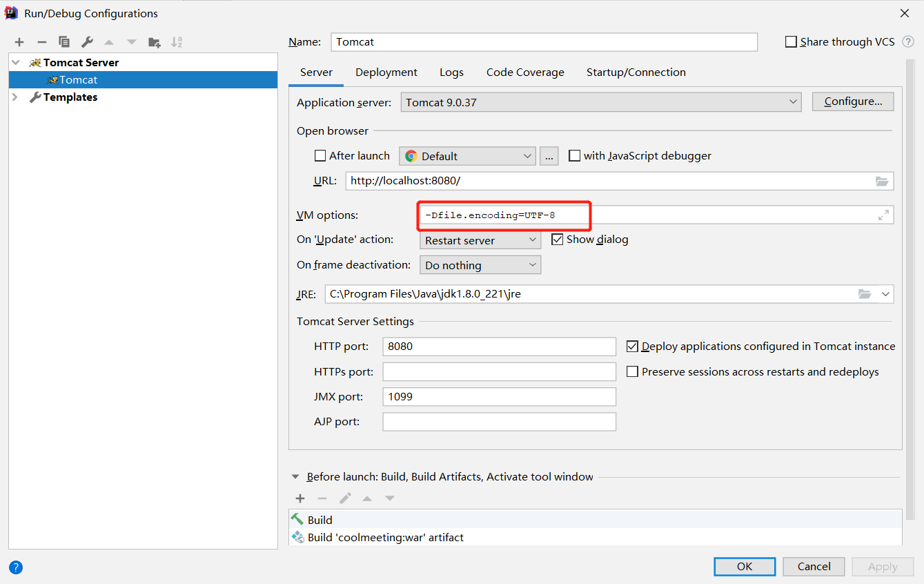Open On frame deactivation Do nothing dropdown
Screen dimensions: 924x584
(x=480, y=265)
